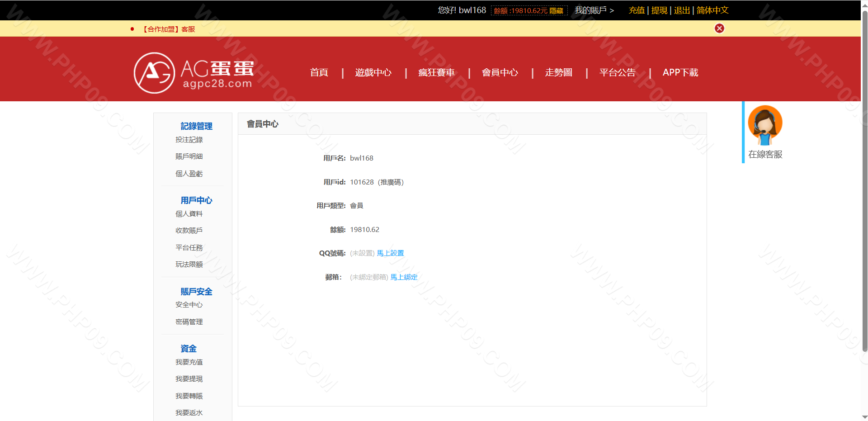Click 馬上綁定 to bind email

coord(404,277)
